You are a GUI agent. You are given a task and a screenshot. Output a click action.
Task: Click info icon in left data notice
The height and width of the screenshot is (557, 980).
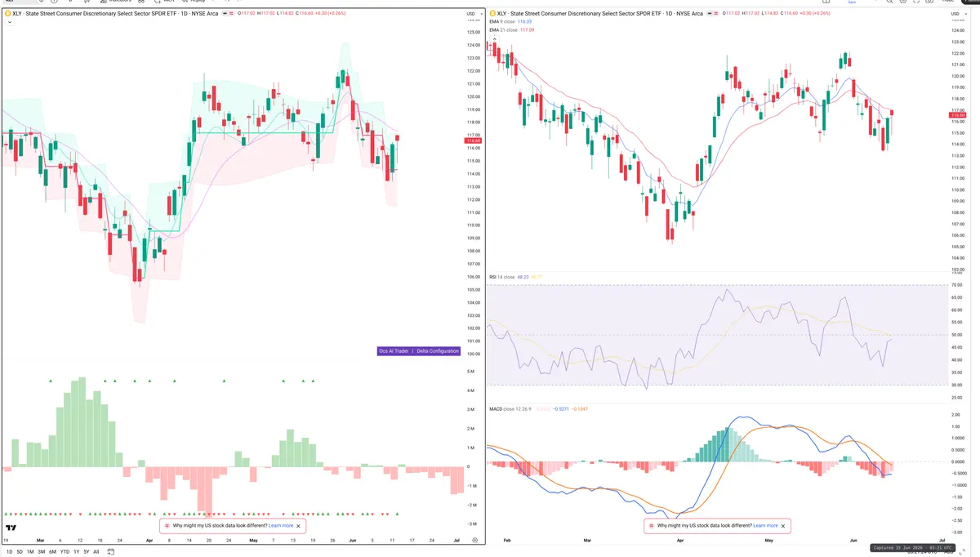tap(167, 526)
